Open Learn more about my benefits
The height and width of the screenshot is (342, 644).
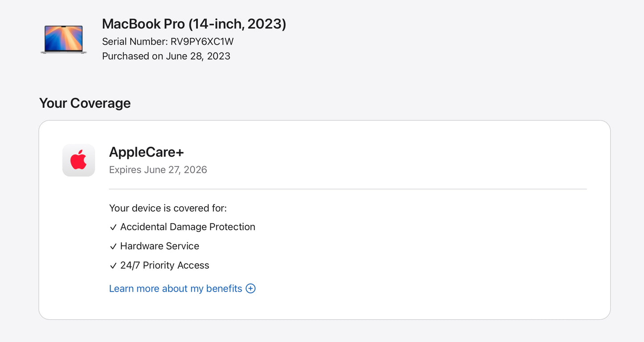point(176,289)
